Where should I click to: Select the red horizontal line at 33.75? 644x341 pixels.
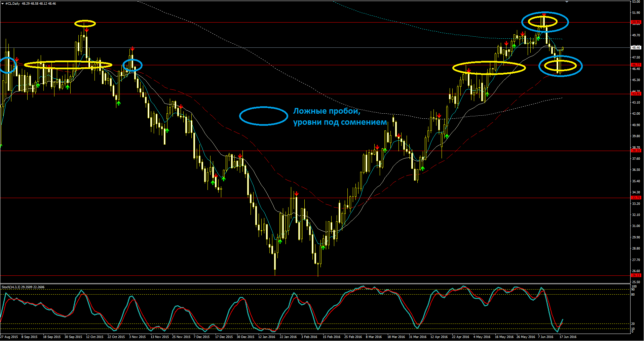coord(315,198)
